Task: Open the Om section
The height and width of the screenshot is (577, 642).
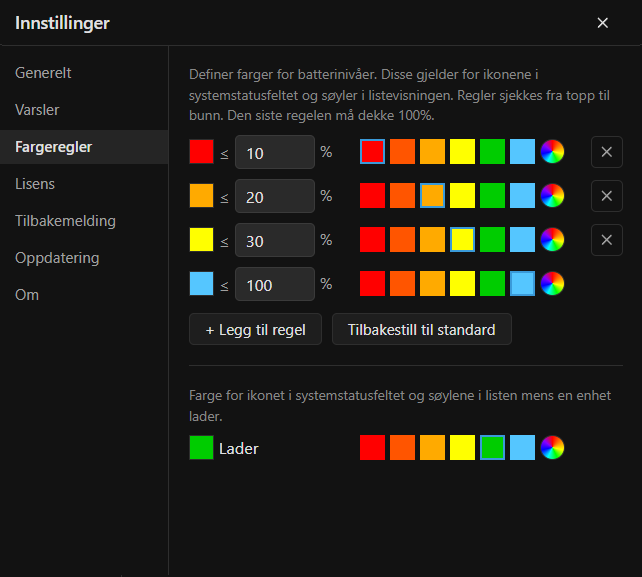Action: point(84,295)
